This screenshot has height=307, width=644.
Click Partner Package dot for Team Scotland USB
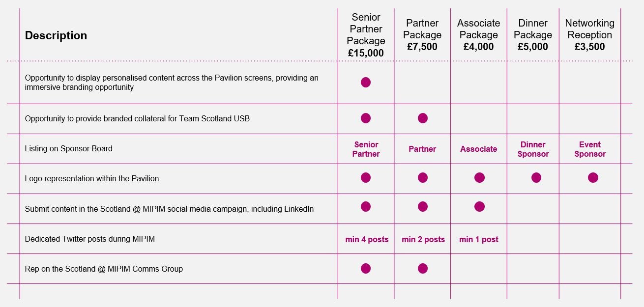(423, 118)
